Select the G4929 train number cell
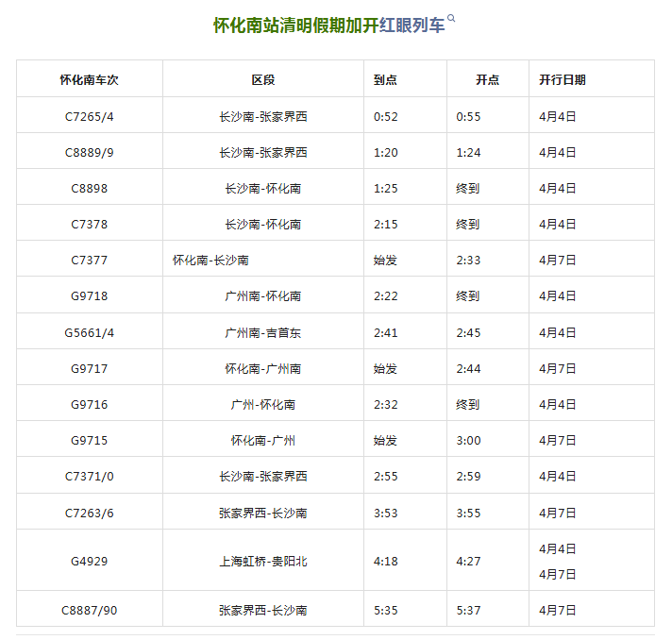The image size is (672, 640). pyautogui.click(x=90, y=561)
